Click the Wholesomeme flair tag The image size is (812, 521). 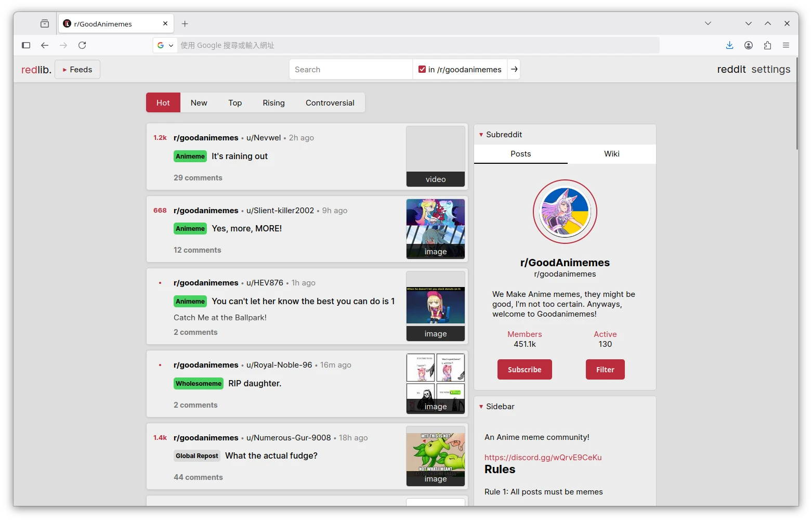pyautogui.click(x=199, y=384)
